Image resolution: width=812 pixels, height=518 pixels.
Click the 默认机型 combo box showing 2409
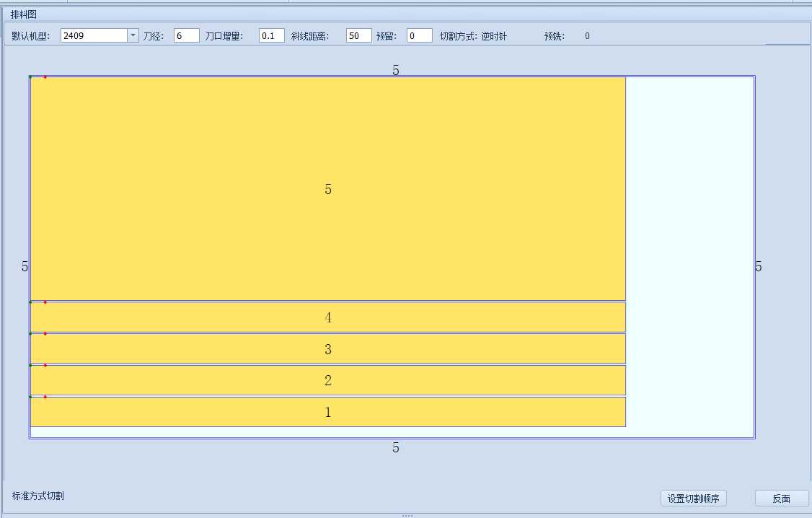point(100,35)
